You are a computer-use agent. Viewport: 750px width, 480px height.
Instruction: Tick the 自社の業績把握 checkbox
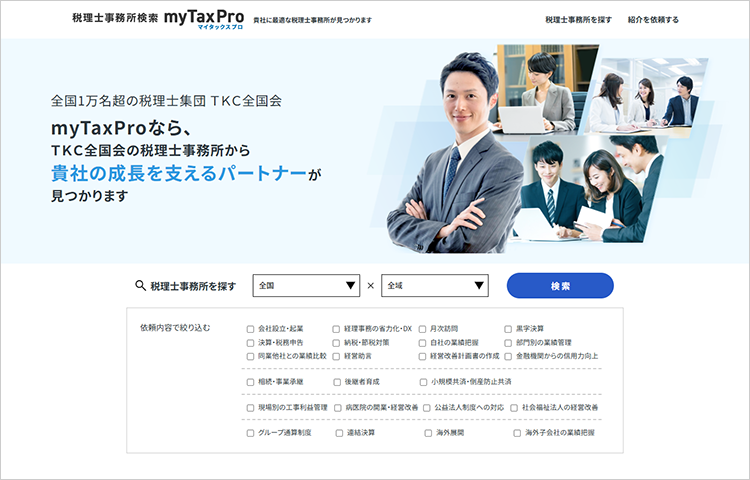(x=422, y=343)
